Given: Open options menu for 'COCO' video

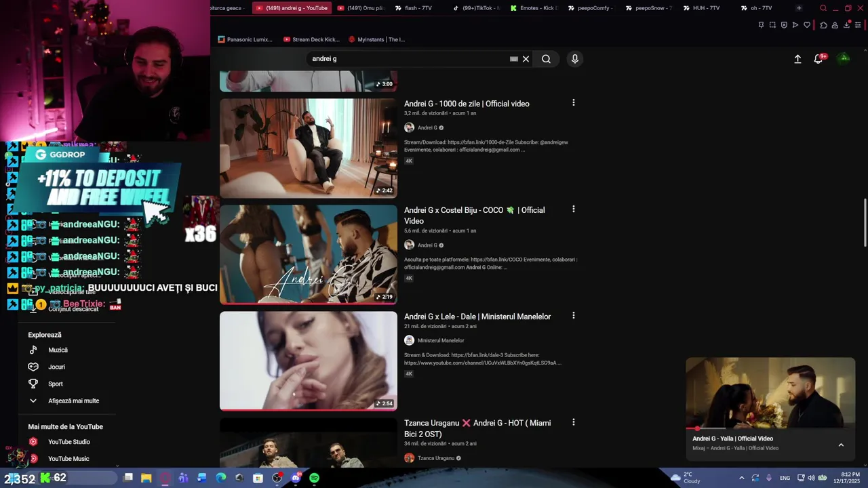Looking at the screenshot, I should coord(574,209).
